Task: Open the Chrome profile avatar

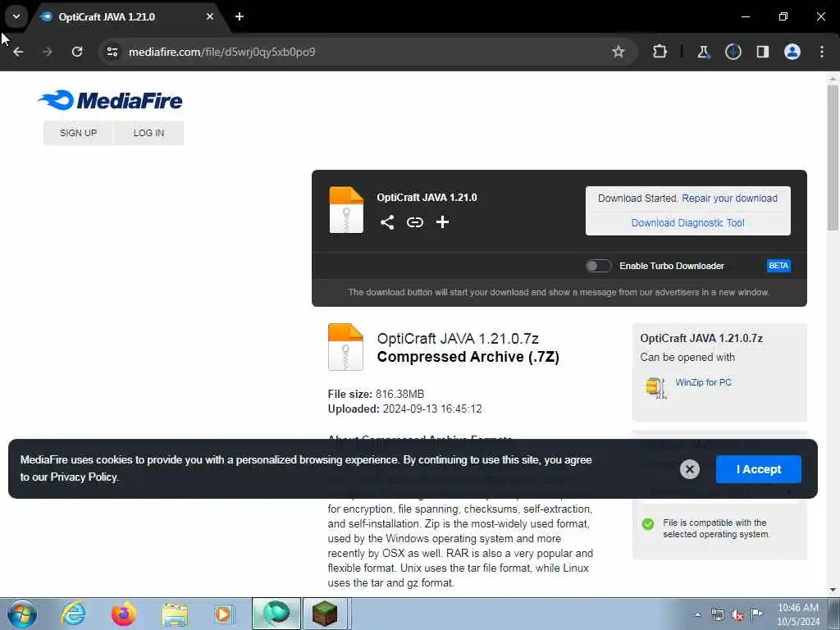Action: (792, 52)
